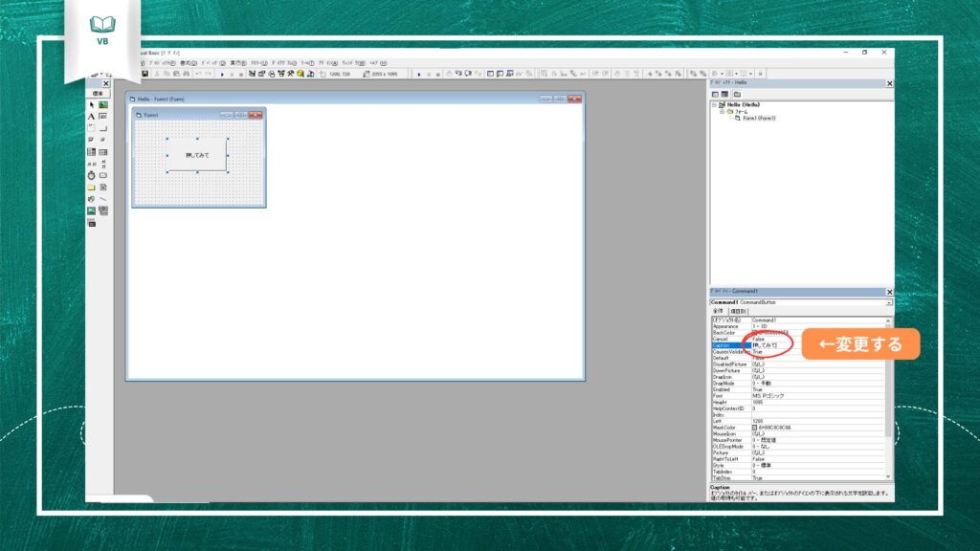Select Form1 (Form1) in the project tree

click(x=759, y=118)
